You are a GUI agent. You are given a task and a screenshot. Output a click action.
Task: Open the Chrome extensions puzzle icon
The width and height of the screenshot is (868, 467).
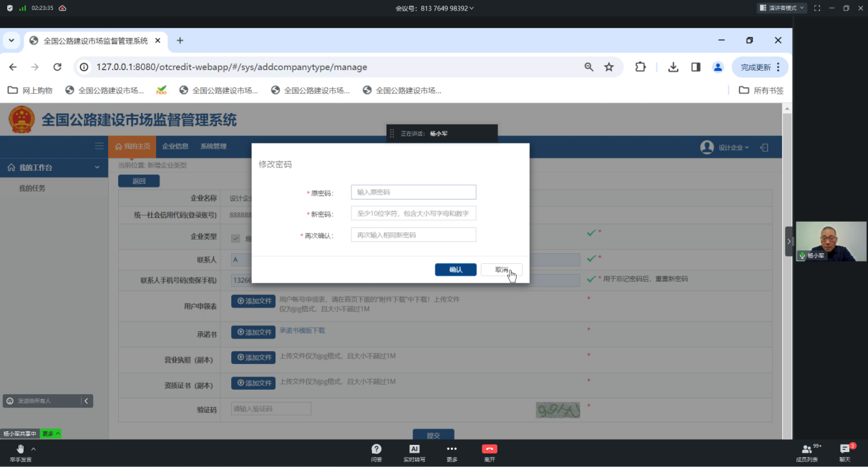(640, 67)
